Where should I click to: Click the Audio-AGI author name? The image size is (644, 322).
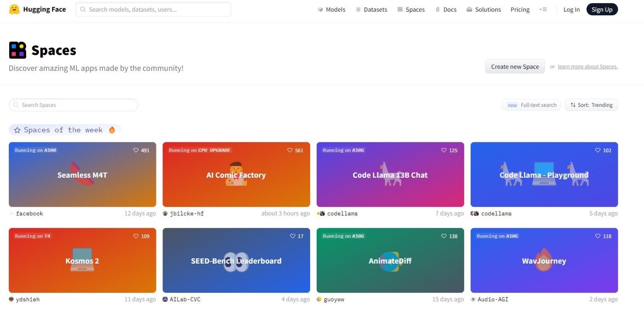coord(493,299)
